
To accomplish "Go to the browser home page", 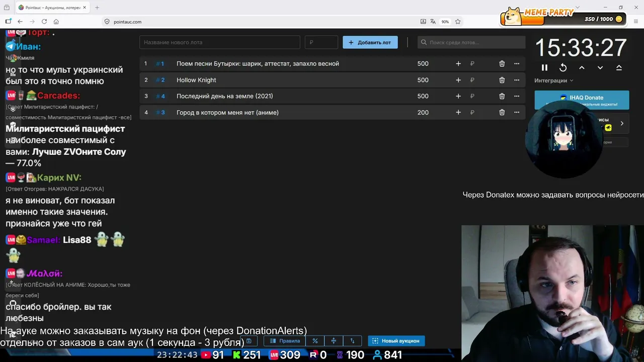I will click(x=56, y=22).
